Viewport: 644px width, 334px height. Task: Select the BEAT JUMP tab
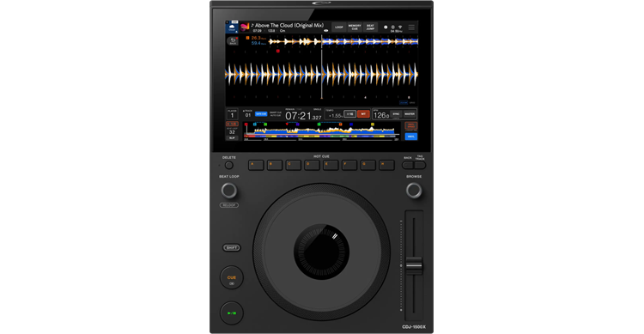tap(370, 27)
